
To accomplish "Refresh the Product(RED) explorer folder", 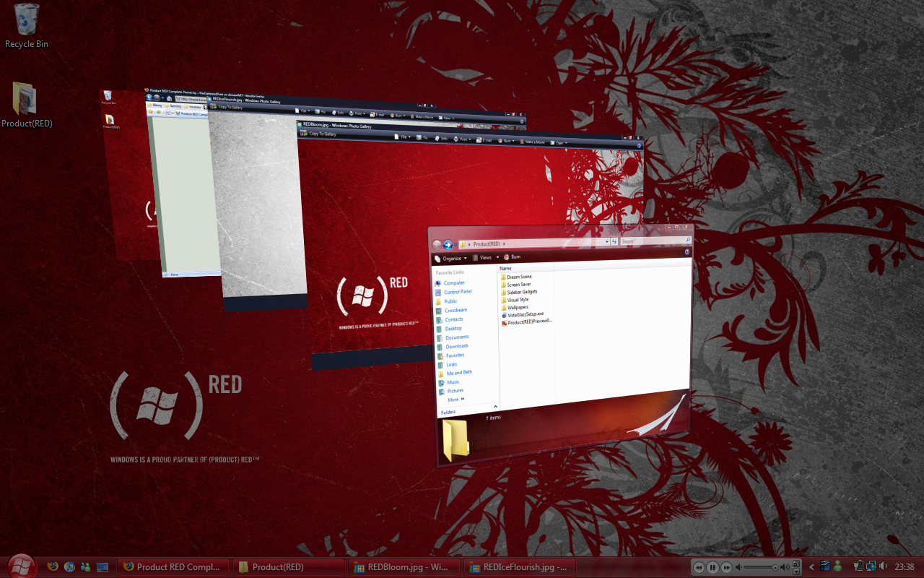I will (x=615, y=241).
